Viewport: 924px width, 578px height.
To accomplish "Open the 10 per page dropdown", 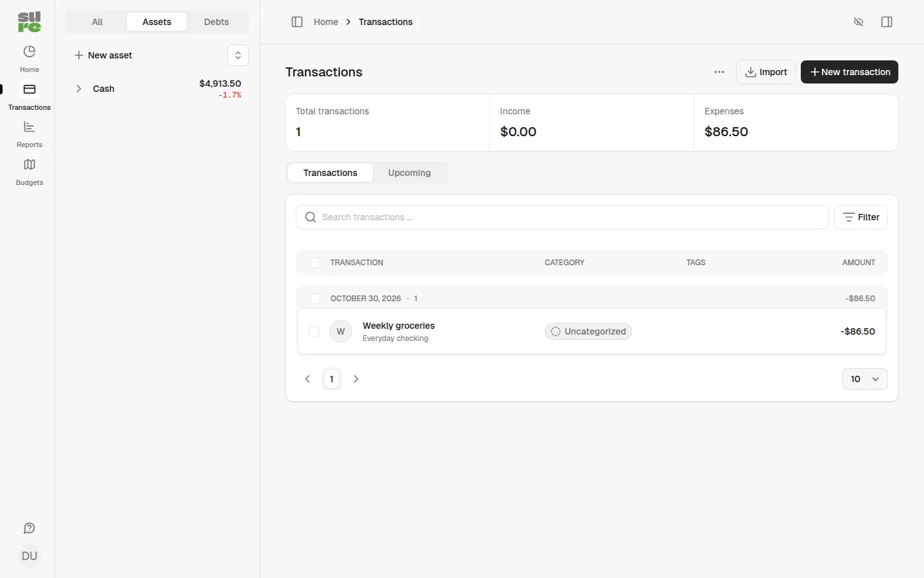I will click(865, 379).
